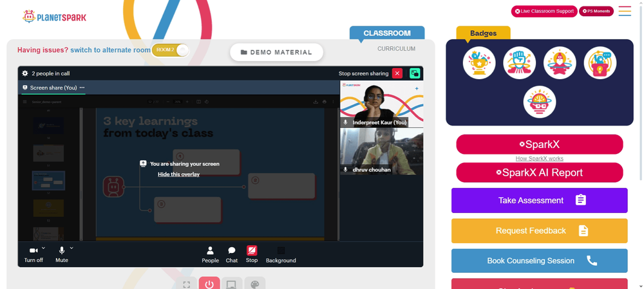Open the People panel
This screenshot has height=289, width=644.
pos(211,254)
